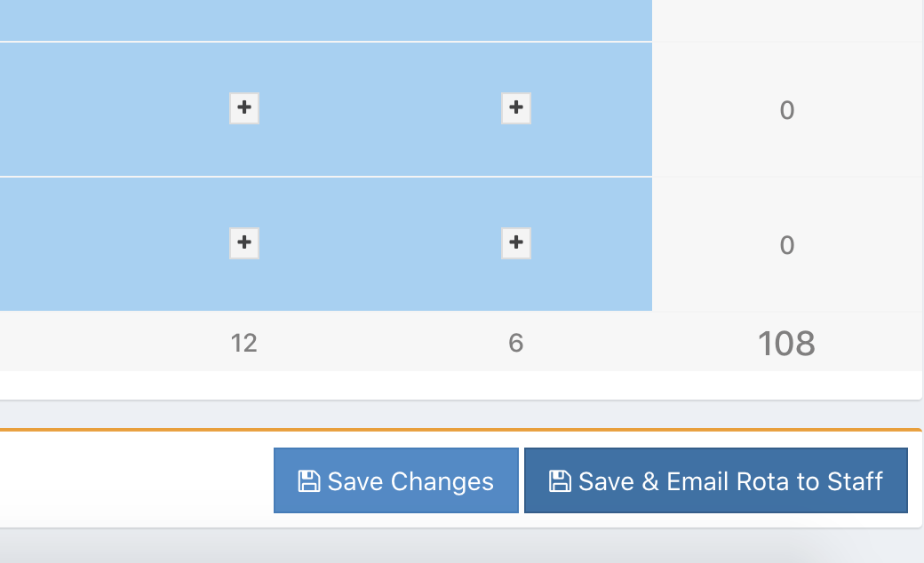Screen dimensions: 924x563
Task: Add shift in upper row above total 6
Action: [x=516, y=108]
